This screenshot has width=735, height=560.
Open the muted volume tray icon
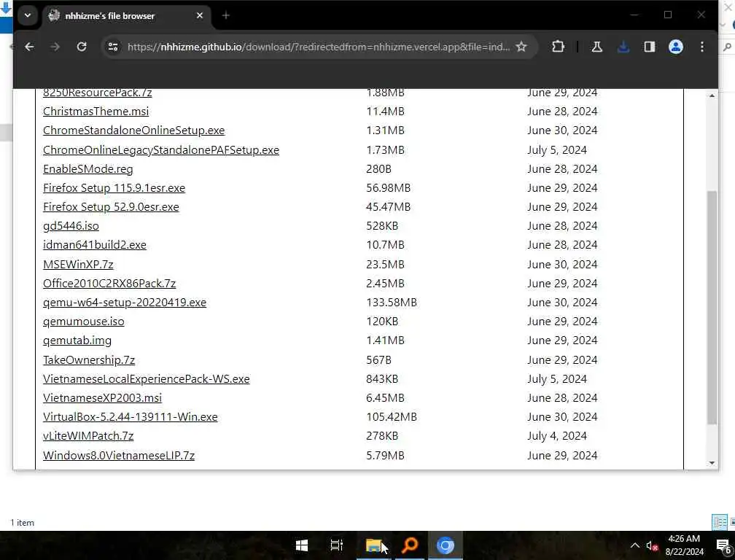(x=652, y=545)
